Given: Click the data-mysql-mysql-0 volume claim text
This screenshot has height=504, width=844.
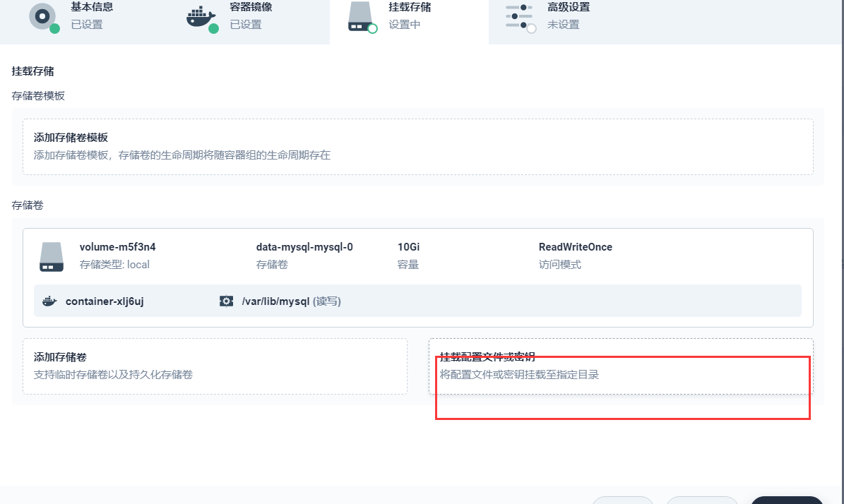Looking at the screenshot, I should (x=304, y=247).
